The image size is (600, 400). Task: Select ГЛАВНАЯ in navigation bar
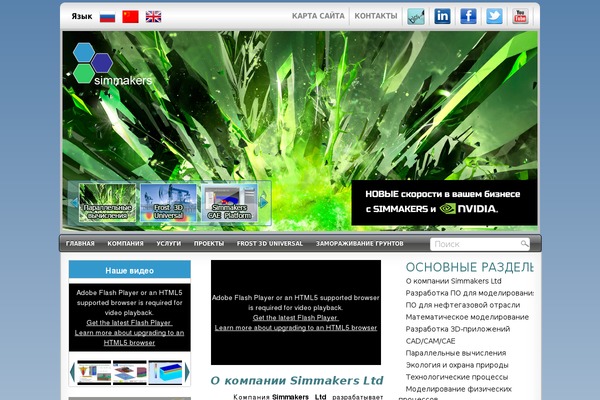pyautogui.click(x=80, y=243)
